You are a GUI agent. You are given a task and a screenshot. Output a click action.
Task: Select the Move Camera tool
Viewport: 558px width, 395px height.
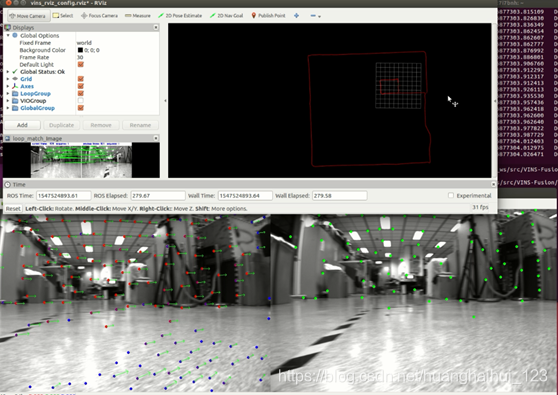[28, 16]
